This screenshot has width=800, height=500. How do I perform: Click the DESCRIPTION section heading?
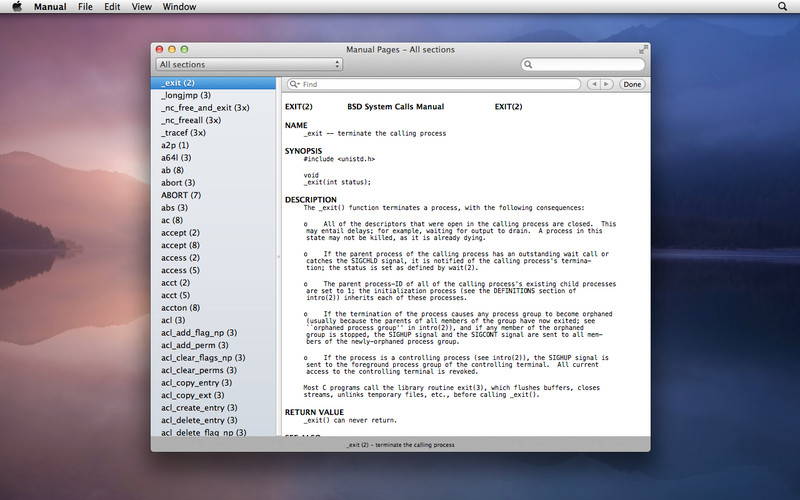(311, 199)
